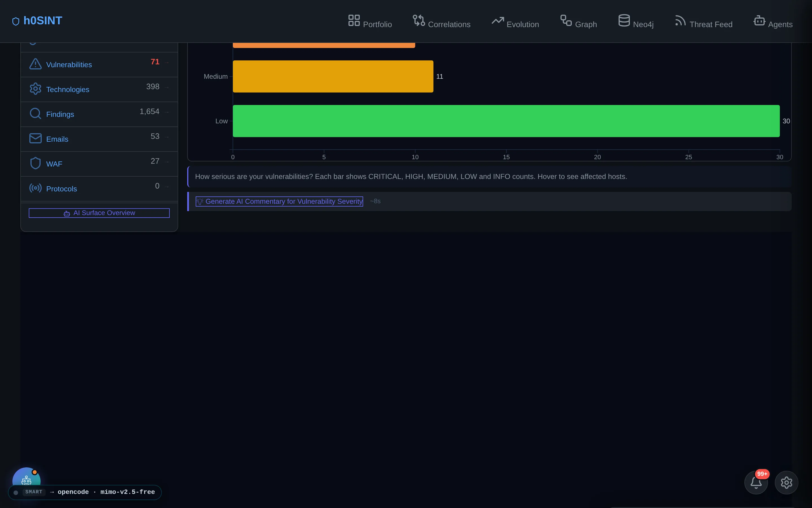Click the Emails count 53

(155, 136)
